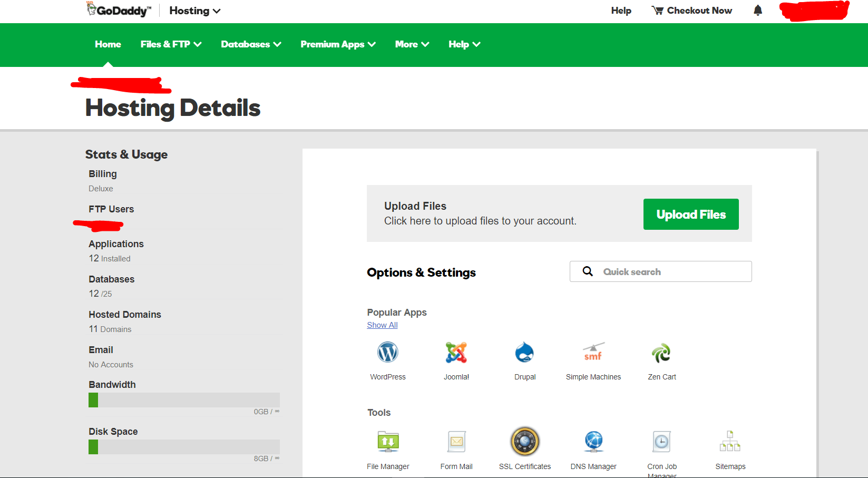This screenshot has width=868, height=478.
Task: Click the Billing stat heading
Action: 103,174
